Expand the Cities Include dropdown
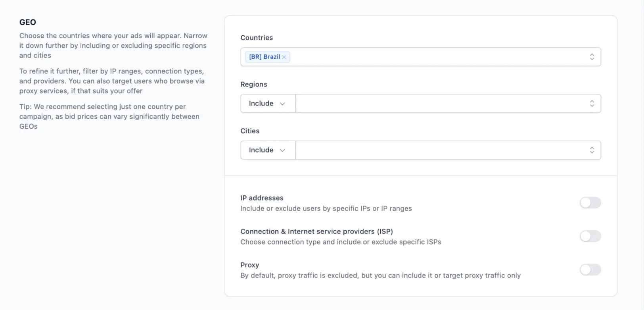644x310 pixels. pos(268,150)
